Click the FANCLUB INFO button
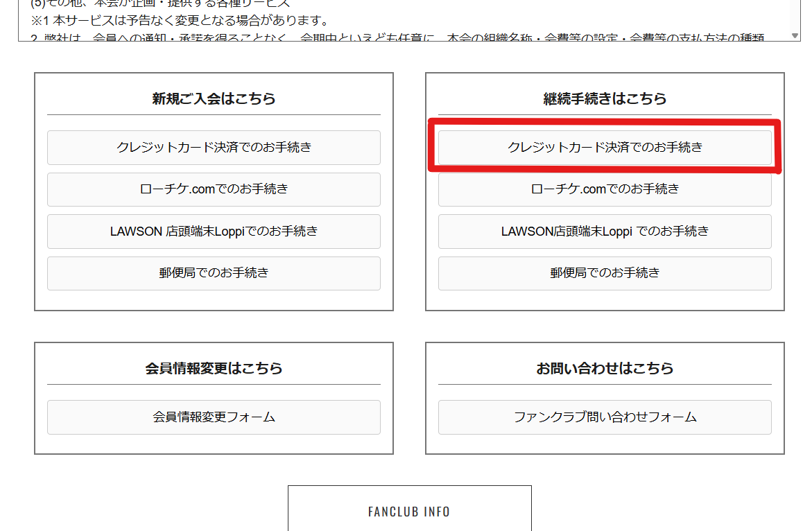Image resolution: width=812 pixels, height=531 pixels. pos(409,511)
